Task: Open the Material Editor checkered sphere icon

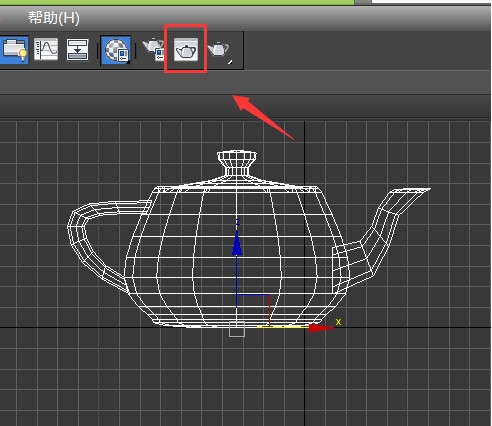Action: click(x=116, y=50)
